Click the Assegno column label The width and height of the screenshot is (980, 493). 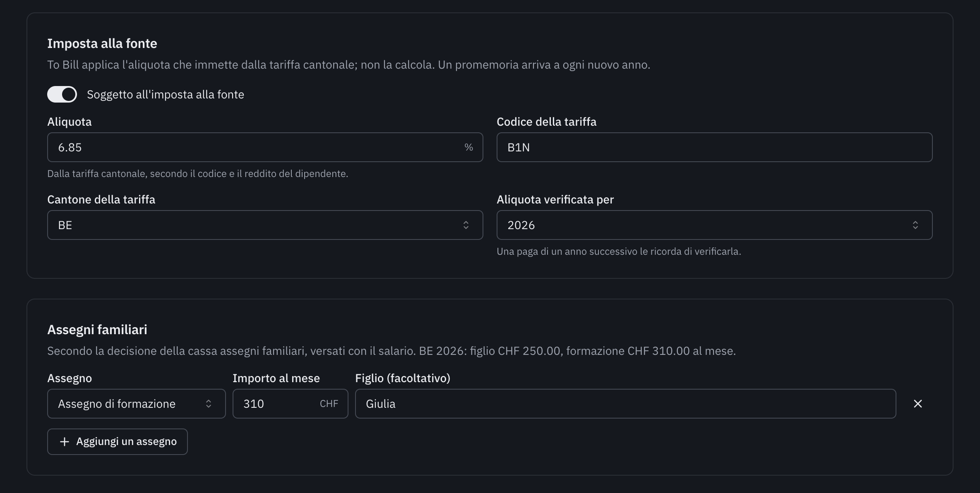(70, 378)
